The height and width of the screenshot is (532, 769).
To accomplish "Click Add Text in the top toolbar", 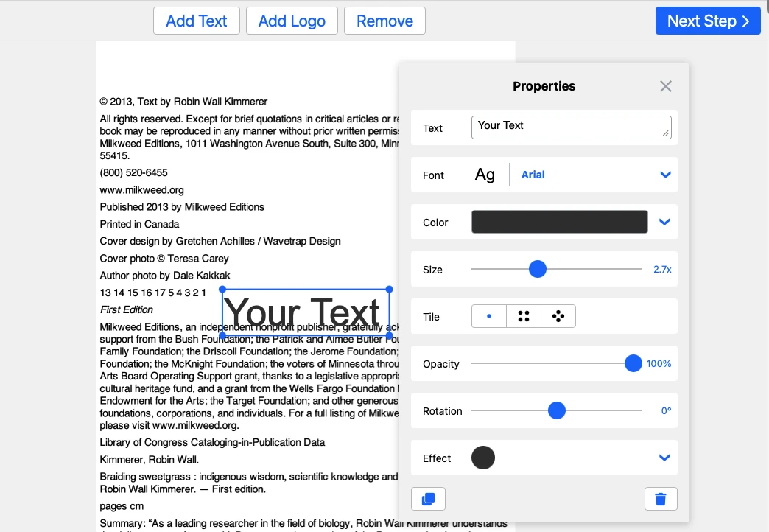I will pyautogui.click(x=196, y=21).
